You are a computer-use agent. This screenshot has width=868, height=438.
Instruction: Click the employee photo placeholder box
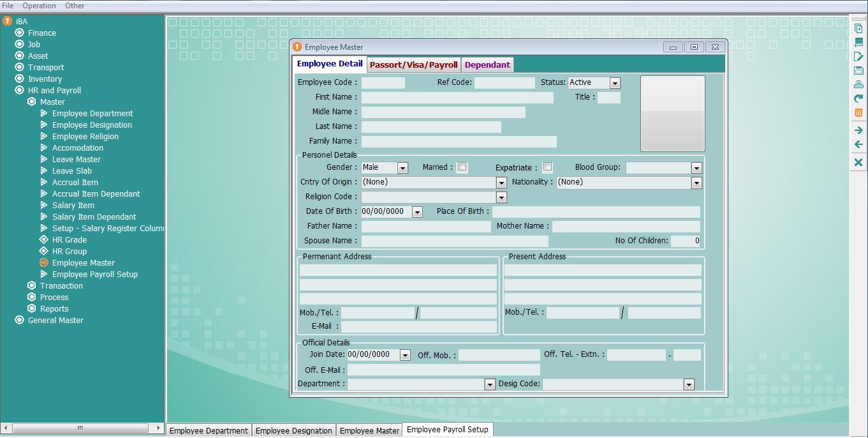(672, 114)
